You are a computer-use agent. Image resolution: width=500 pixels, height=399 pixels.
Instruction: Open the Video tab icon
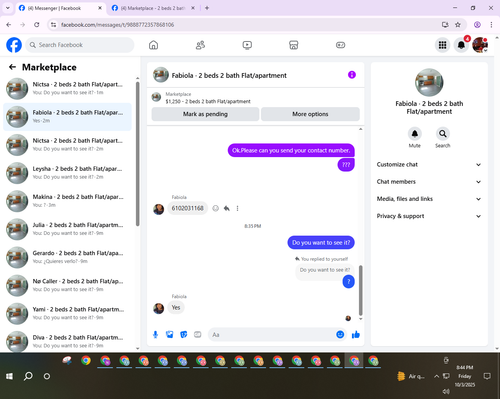tap(247, 45)
